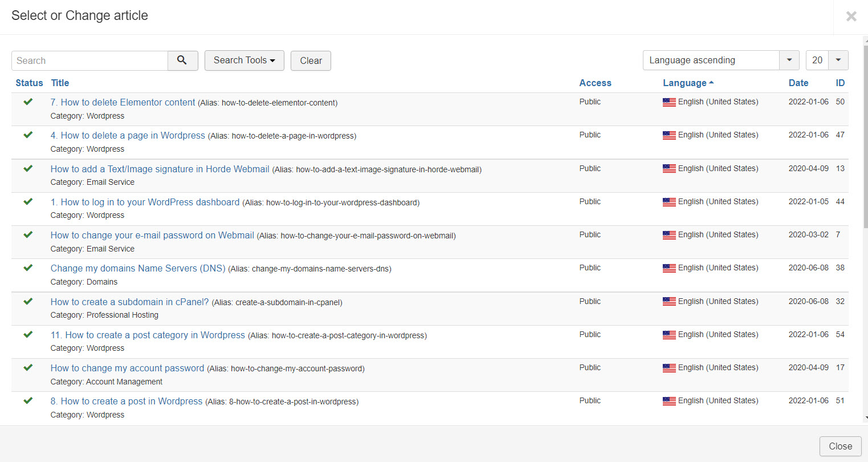Viewport: 868px width, 462px height.
Task: Click published checkmark for Elementor content article
Action: click(x=28, y=102)
